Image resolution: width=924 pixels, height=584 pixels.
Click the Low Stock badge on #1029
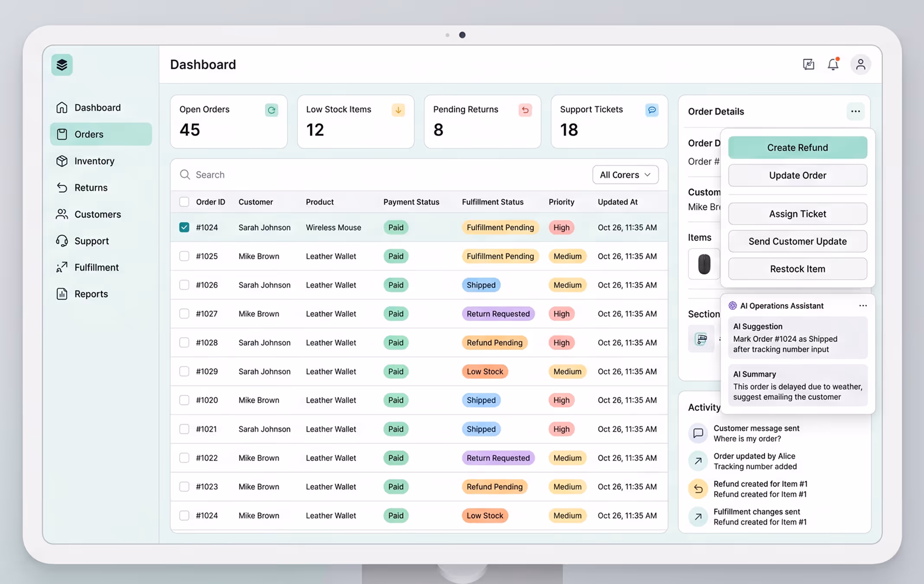point(485,371)
